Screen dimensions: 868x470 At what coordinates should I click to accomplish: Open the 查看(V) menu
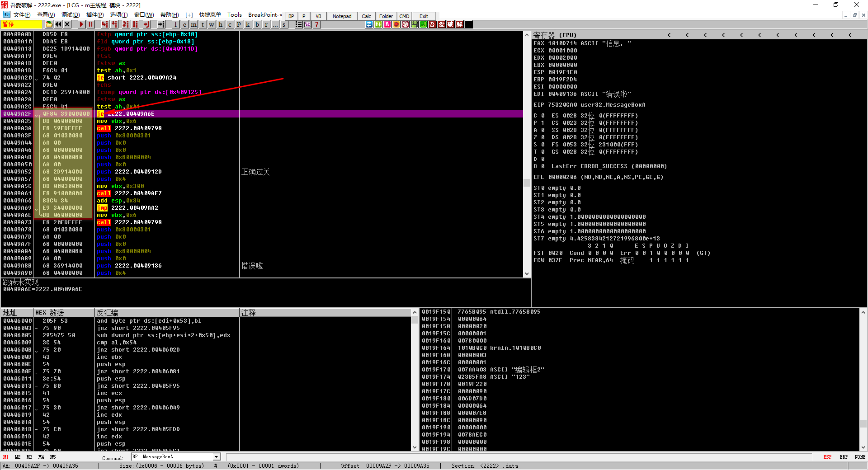click(x=46, y=15)
